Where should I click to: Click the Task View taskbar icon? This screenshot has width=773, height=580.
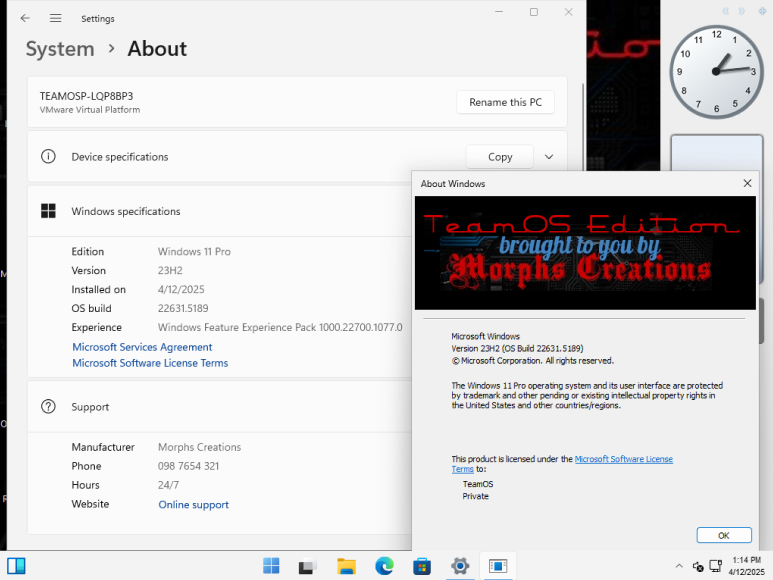point(308,566)
